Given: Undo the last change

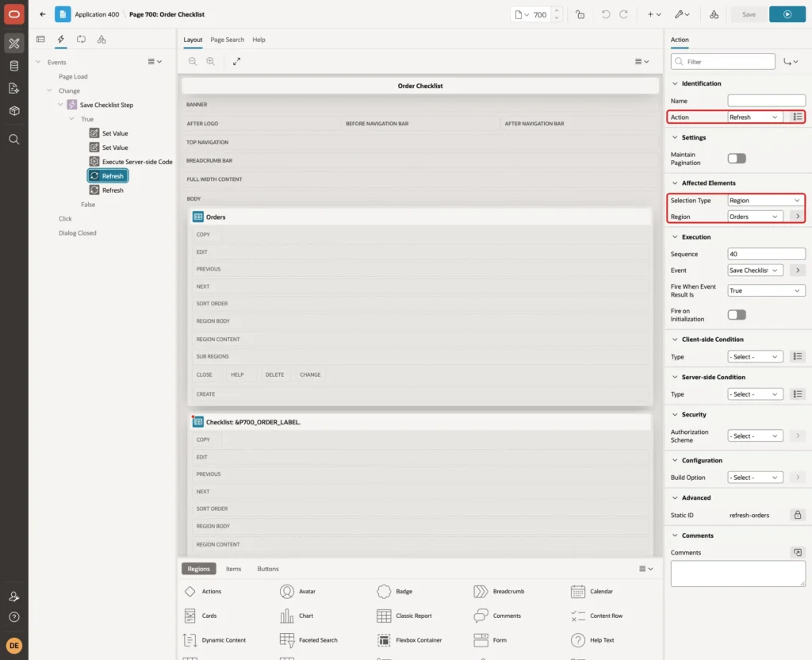Looking at the screenshot, I should click(606, 14).
